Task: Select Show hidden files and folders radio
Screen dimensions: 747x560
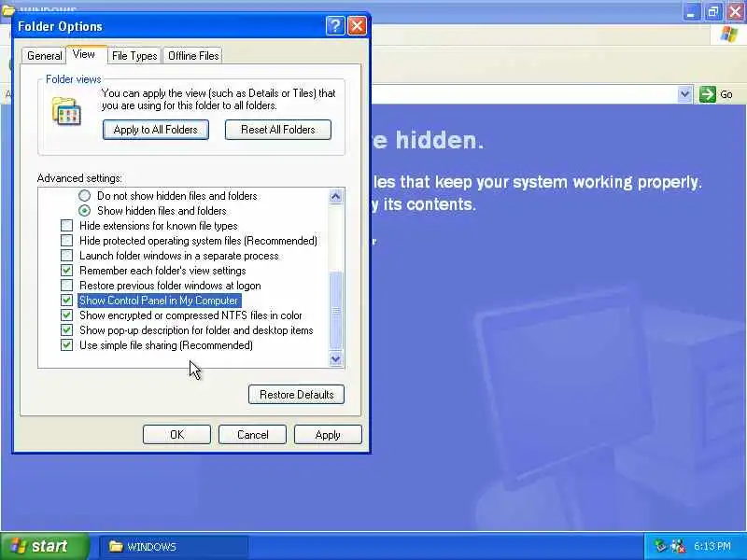Action: [84, 211]
